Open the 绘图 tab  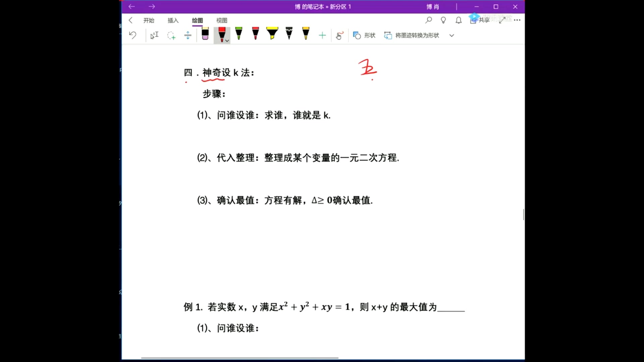click(197, 20)
